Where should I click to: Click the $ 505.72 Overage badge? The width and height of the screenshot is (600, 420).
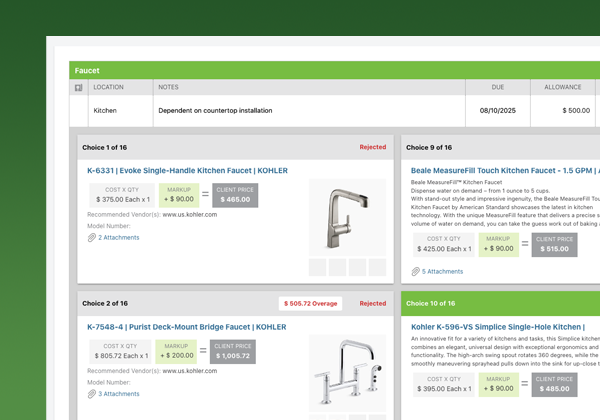click(x=310, y=304)
